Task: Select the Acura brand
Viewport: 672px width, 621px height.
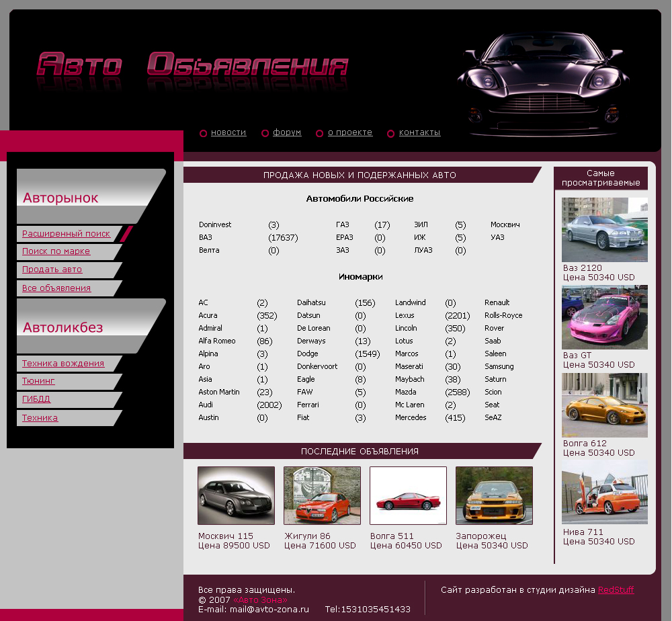Action: pos(208,315)
